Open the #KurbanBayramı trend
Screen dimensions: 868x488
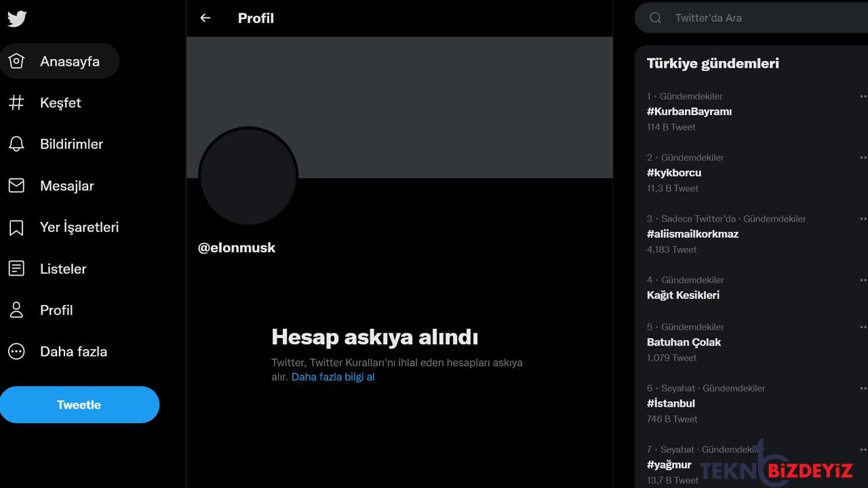(x=689, y=111)
